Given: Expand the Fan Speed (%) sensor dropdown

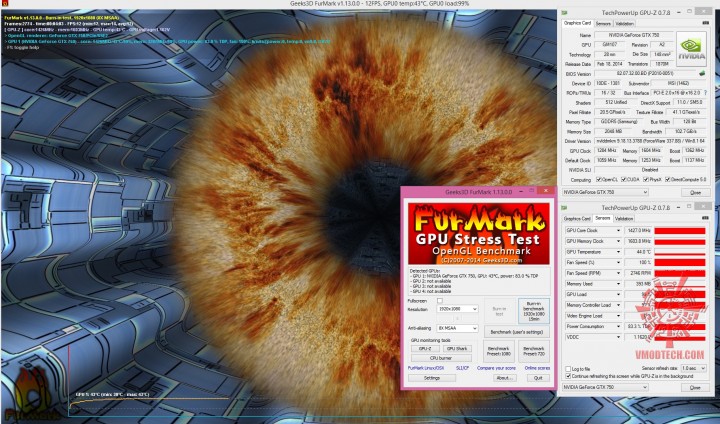Looking at the screenshot, I should click(618, 263).
